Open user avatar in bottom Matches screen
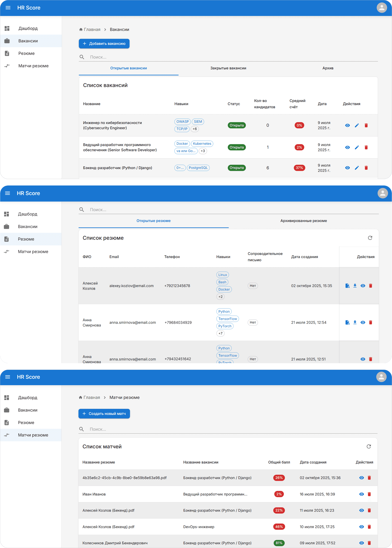The height and width of the screenshot is (548, 392). point(381,377)
